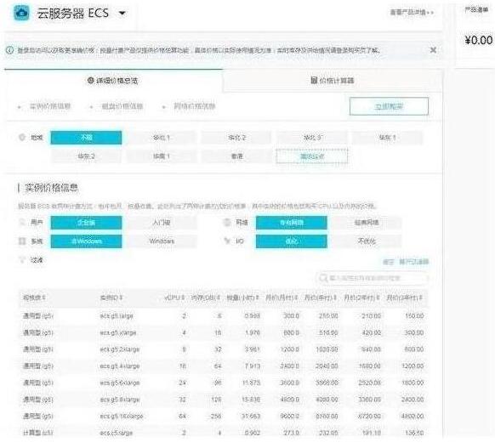Viewport: 495px width, 448px height.
Task: Click the icon beside 详细价格总览 tab label
Action: (91, 81)
